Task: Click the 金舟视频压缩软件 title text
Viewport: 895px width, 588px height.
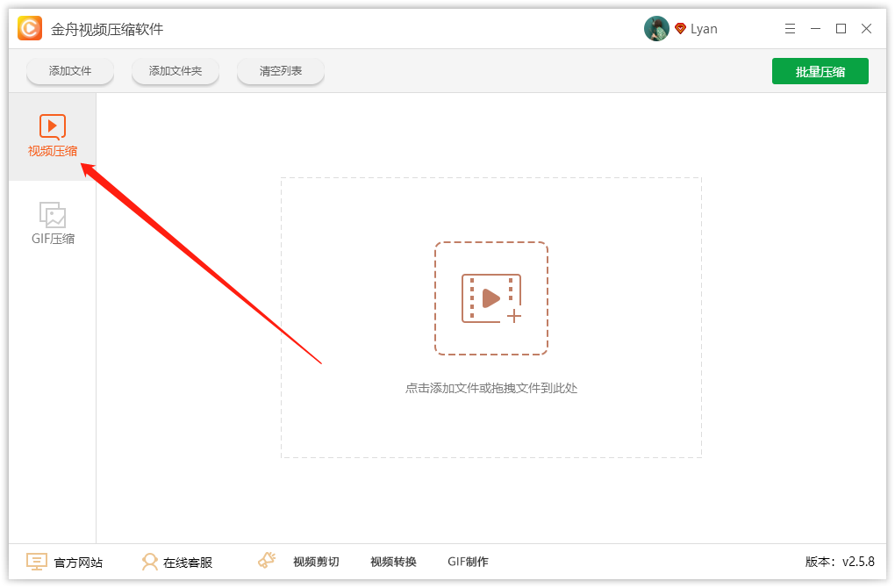Action: (x=107, y=29)
